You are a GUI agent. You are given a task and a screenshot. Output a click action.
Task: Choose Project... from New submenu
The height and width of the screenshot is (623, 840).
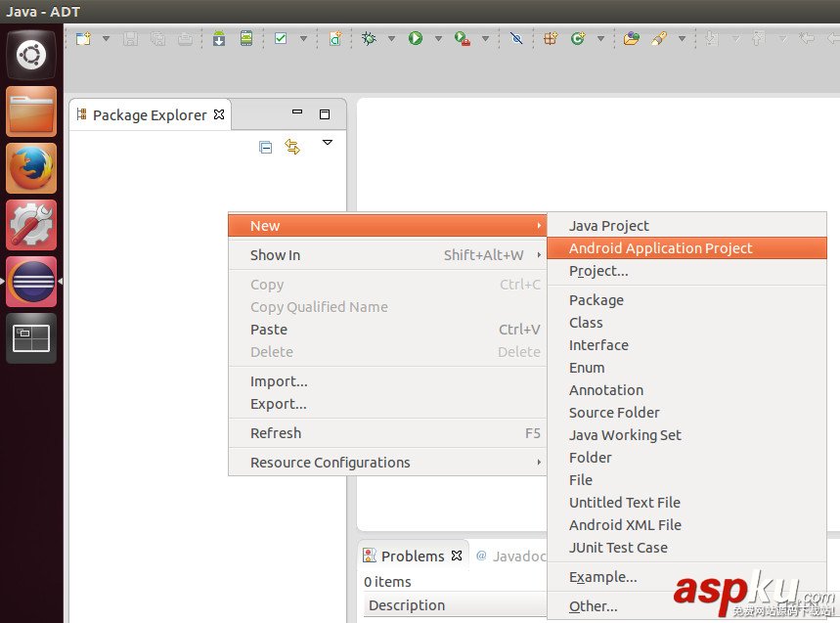[x=686, y=271]
